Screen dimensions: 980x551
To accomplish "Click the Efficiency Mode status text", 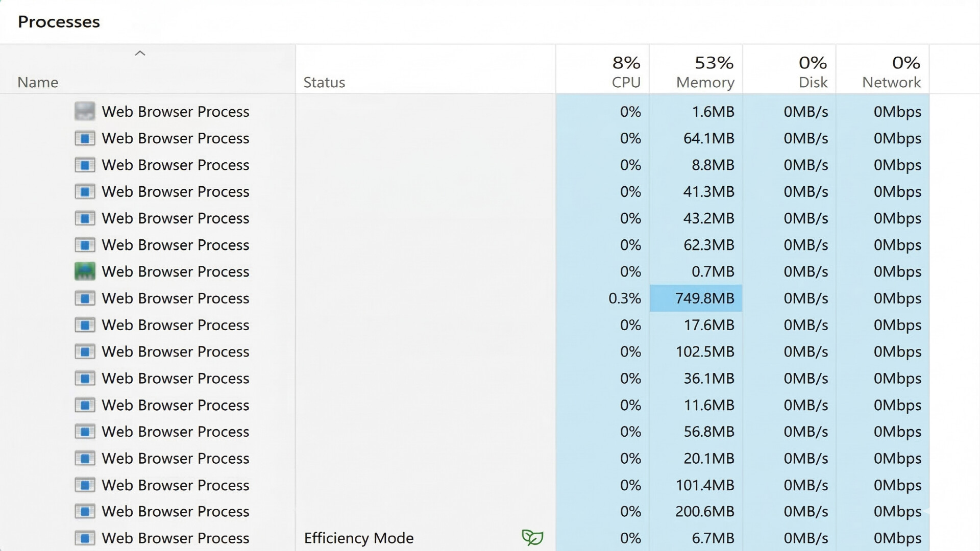I will tap(358, 538).
